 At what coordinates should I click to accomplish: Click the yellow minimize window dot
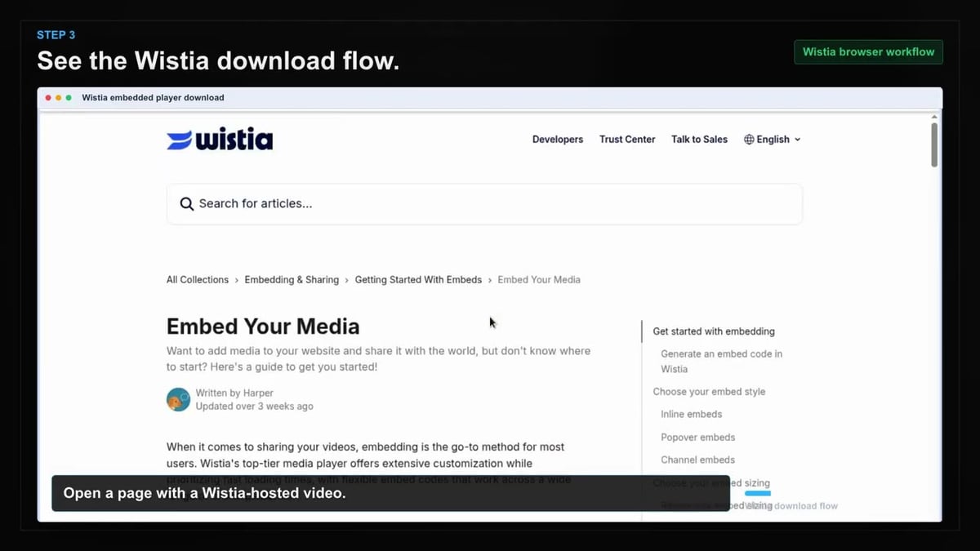point(58,98)
